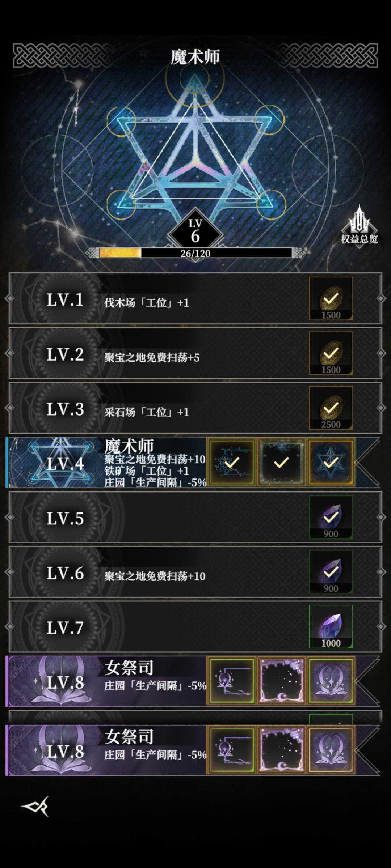Screen dimensions: 391x868
Task: Select LV.3 gold coin 2500 reward icon
Action: [331, 408]
